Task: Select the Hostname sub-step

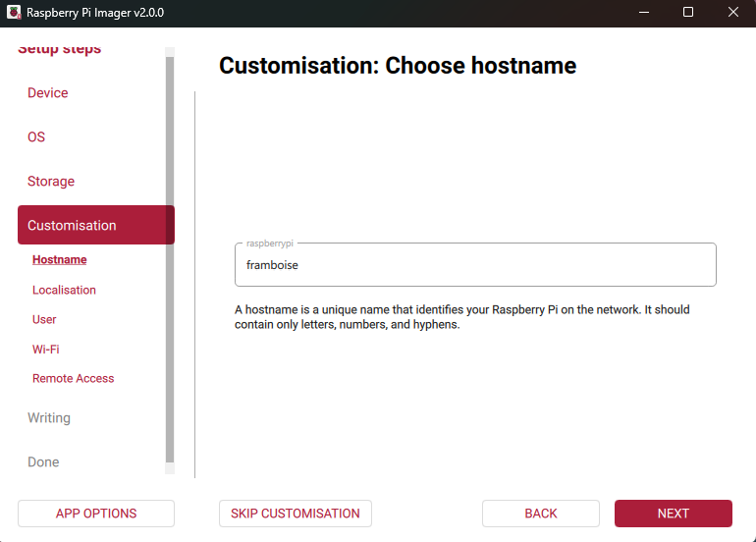Action: pos(59,260)
